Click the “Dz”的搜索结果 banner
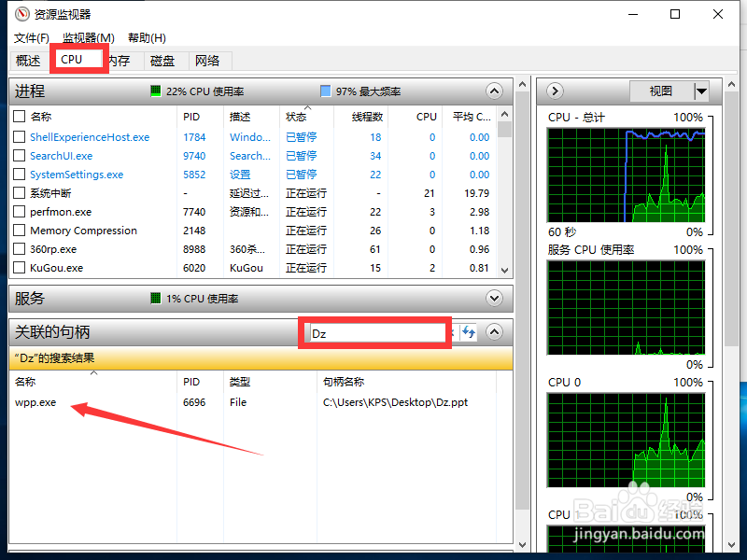 pyautogui.click(x=261, y=358)
